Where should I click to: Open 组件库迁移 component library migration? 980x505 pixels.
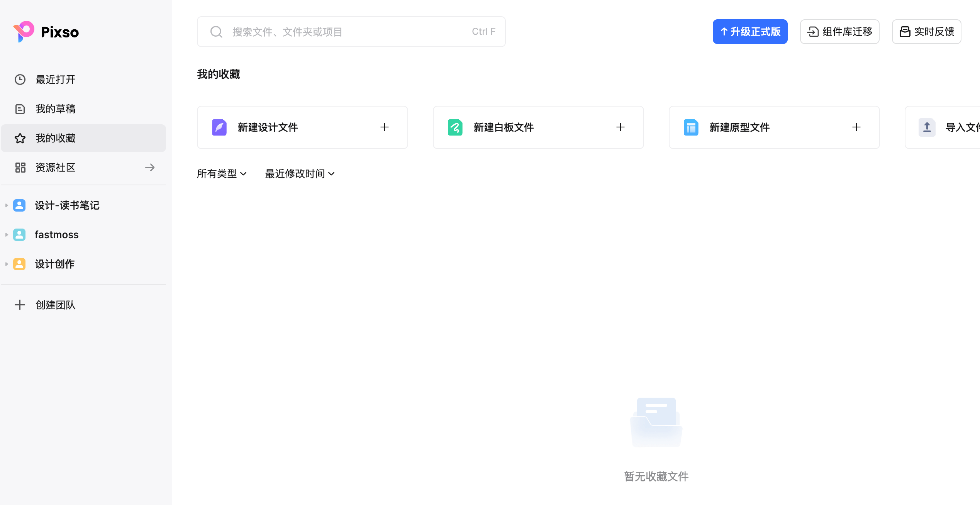click(x=839, y=31)
